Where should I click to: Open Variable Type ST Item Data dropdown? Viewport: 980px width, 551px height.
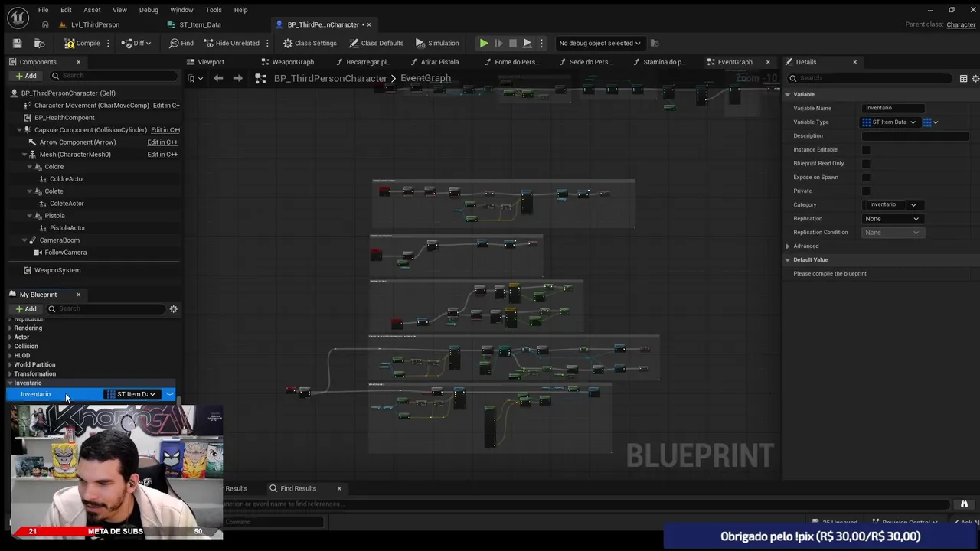pos(890,122)
